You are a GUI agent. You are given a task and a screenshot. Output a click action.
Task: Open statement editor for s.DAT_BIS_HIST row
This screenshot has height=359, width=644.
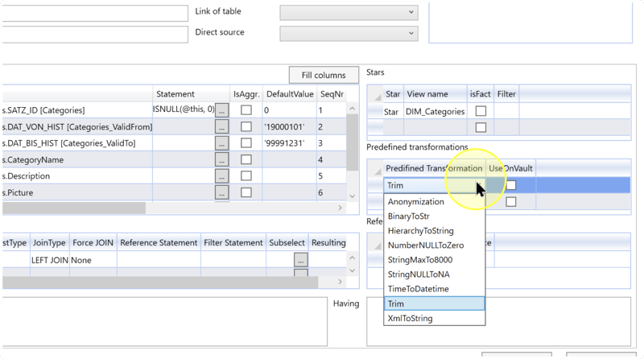pyautogui.click(x=222, y=143)
